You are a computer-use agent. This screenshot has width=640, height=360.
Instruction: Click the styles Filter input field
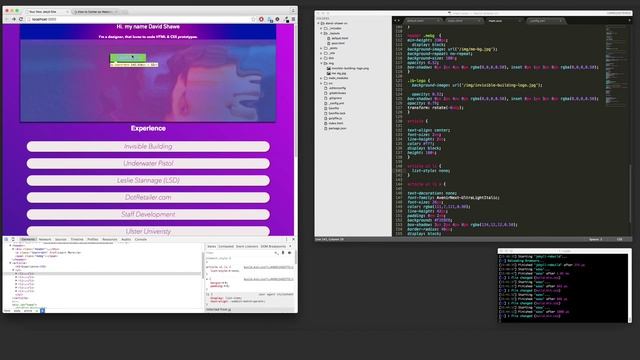pyautogui.click(x=239, y=253)
